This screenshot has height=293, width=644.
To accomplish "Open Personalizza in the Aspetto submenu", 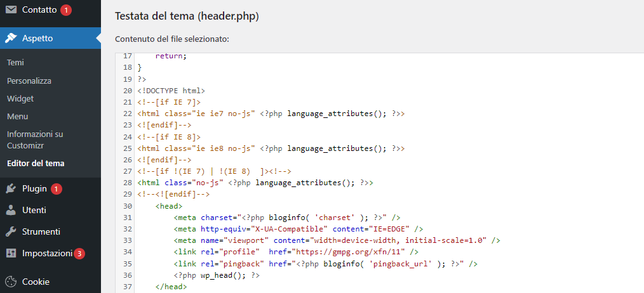I will (x=29, y=81).
